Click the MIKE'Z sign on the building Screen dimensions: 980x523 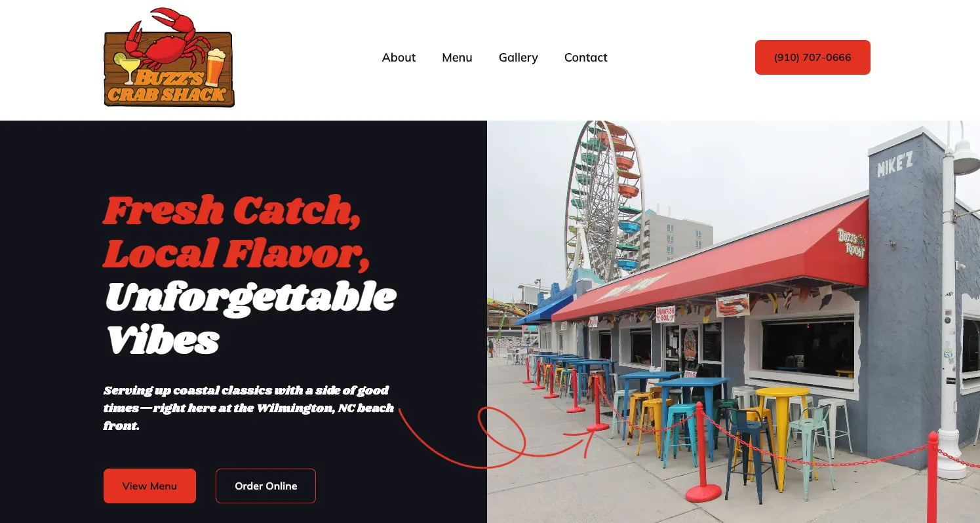pos(895,165)
